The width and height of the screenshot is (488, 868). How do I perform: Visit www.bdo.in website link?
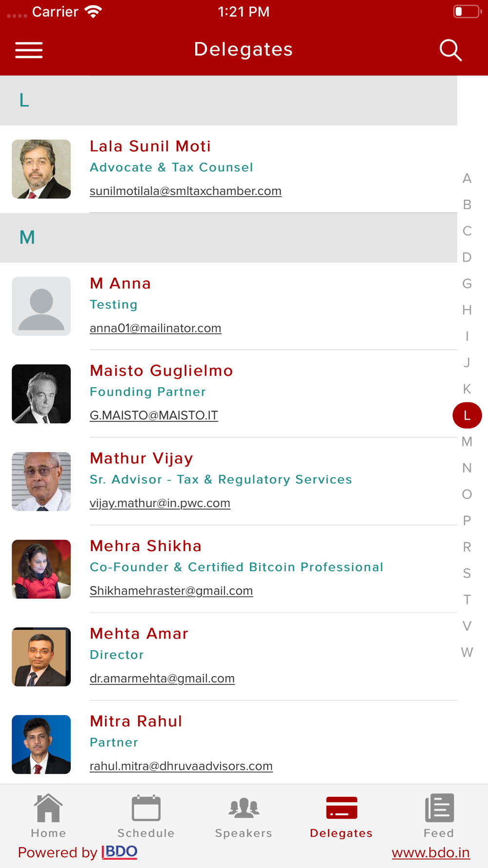tap(431, 852)
